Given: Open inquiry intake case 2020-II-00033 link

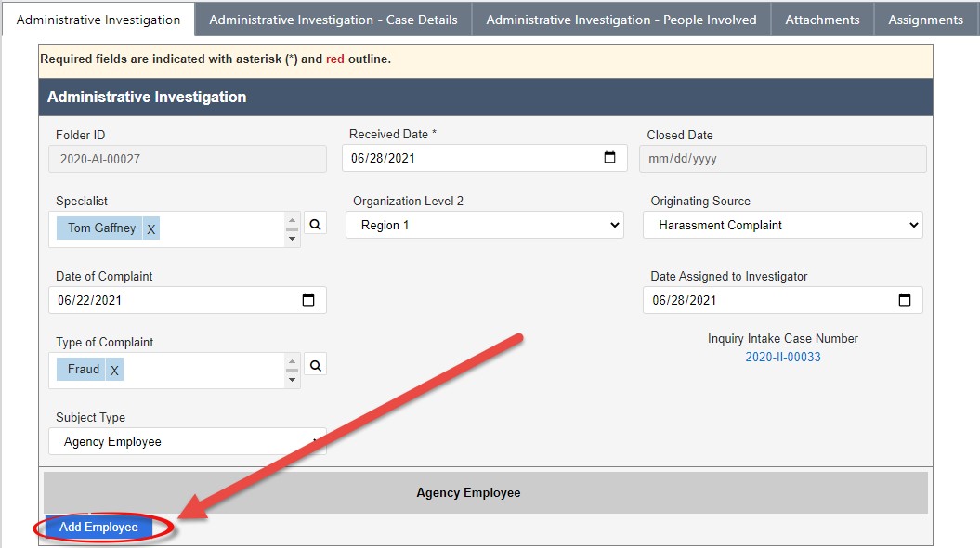Looking at the screenshot, I should click(x=782, y=357).
